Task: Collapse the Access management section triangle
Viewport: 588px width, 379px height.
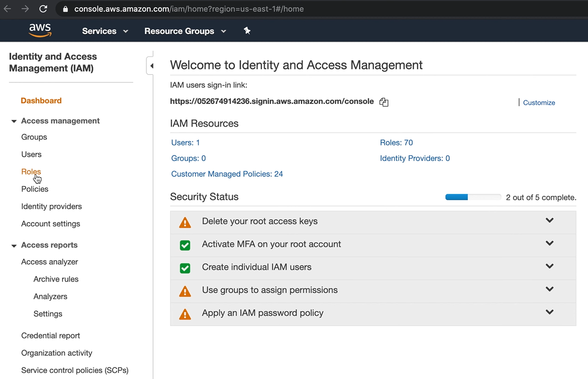Action: coord(14,121)
